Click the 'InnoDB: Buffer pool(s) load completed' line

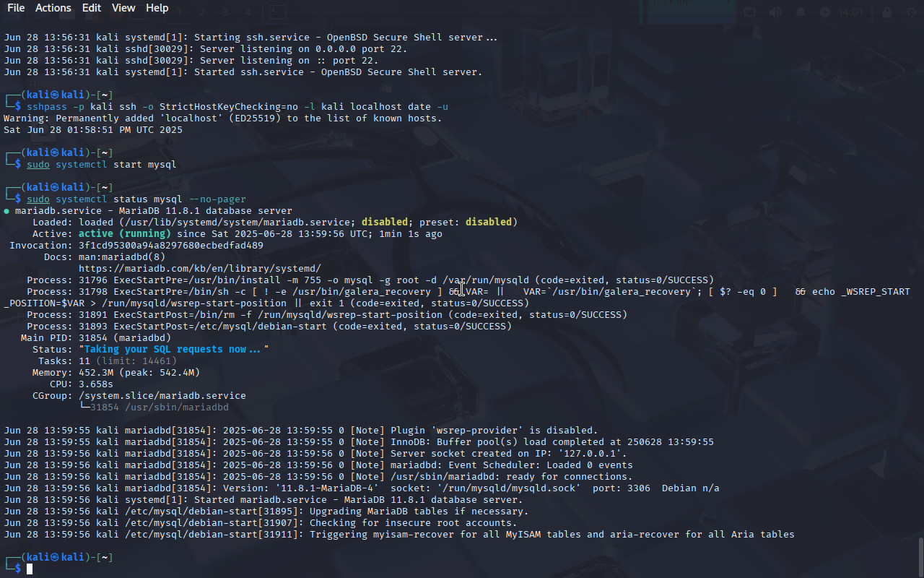[x=359, y=441]
